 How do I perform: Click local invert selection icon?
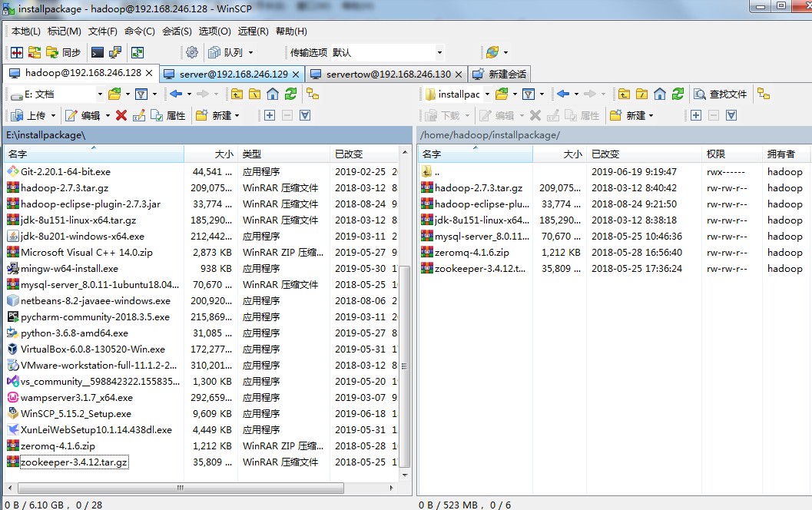[305, 115]
